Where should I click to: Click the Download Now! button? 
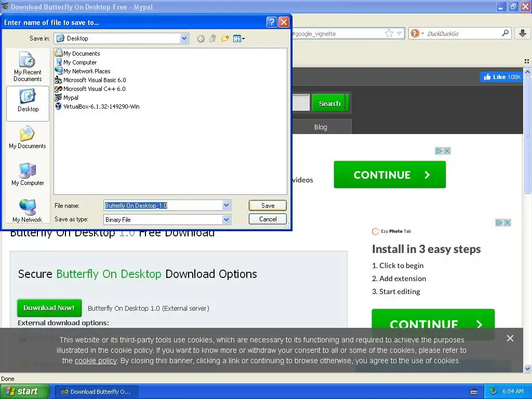tap(49, 308)
